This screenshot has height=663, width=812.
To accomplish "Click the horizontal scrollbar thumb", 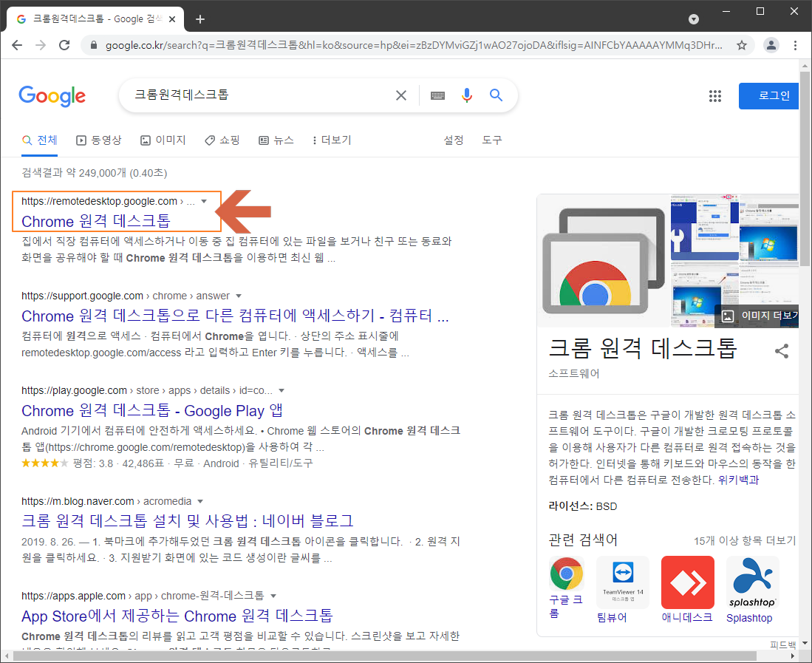I will tap(385, 656).
